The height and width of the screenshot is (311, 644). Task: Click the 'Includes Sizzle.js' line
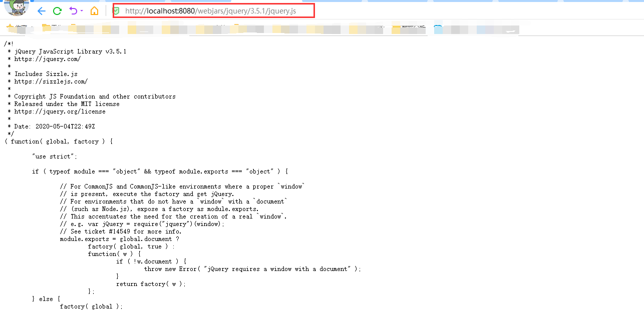46,74
